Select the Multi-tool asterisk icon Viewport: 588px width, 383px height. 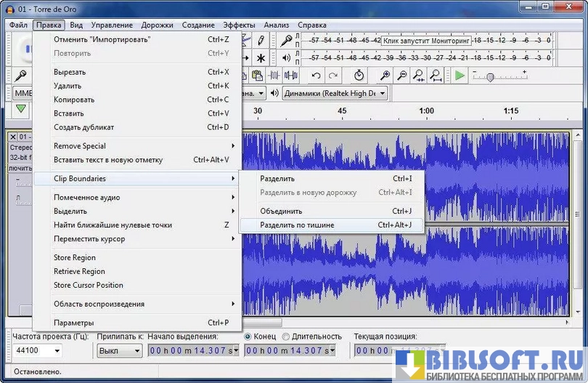point(261,58)
